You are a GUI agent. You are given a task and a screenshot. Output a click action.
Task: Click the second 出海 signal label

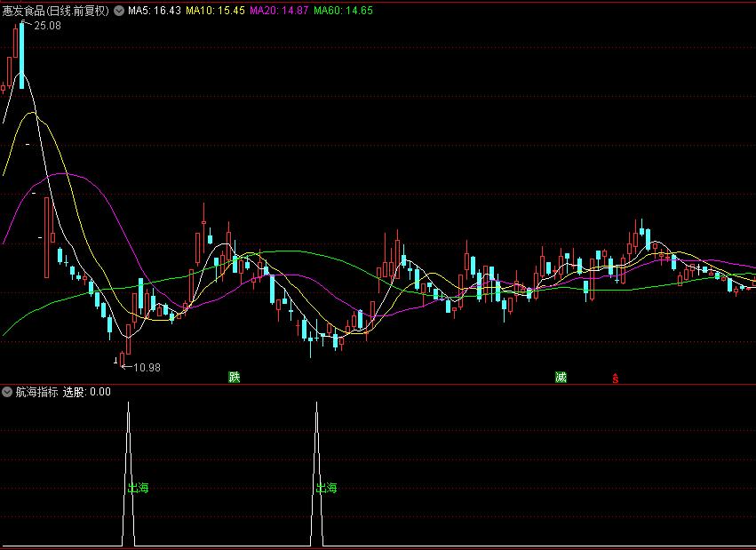point(326,489)
